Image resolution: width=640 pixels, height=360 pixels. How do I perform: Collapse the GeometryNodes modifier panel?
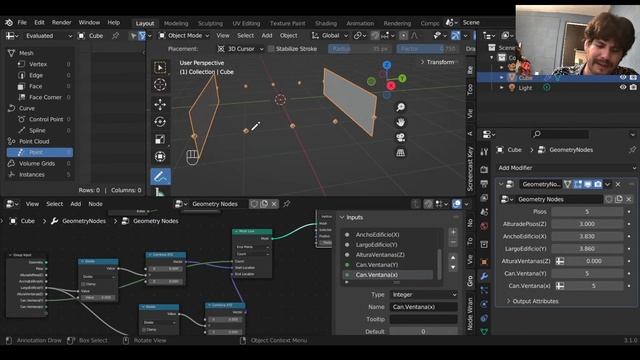(501, 184)
